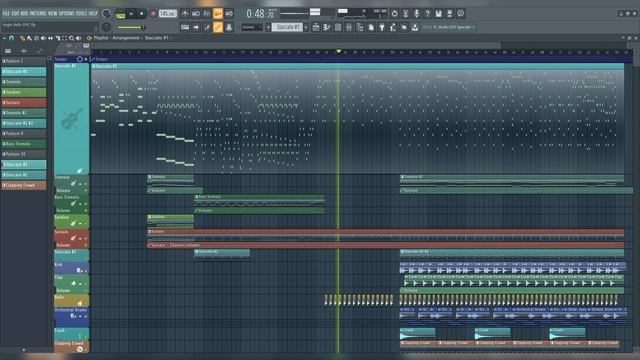Disable the highlighted multilink to controllers button
Image resolution: width=640 pixels, height=360 pixels.
pos(218,27)
